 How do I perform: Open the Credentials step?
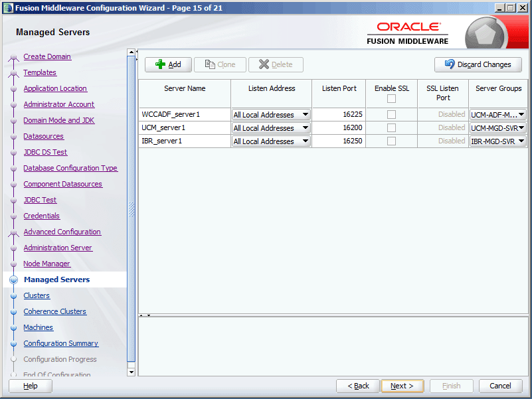41,216
